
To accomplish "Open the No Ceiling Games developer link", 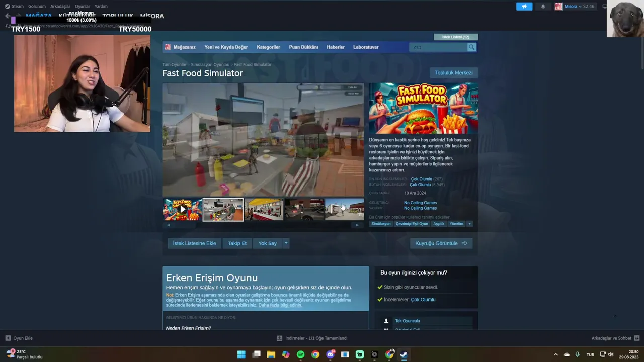I will pos(420,203).
